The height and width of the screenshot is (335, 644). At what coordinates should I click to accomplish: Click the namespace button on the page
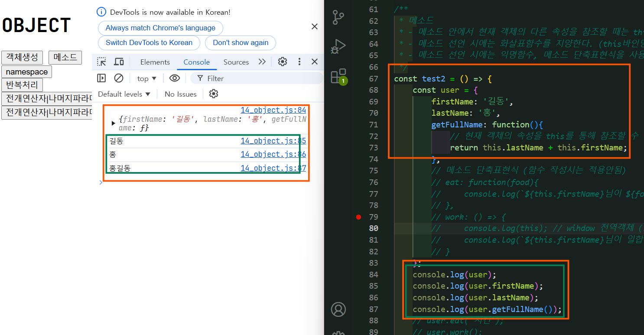click(26, 72)
